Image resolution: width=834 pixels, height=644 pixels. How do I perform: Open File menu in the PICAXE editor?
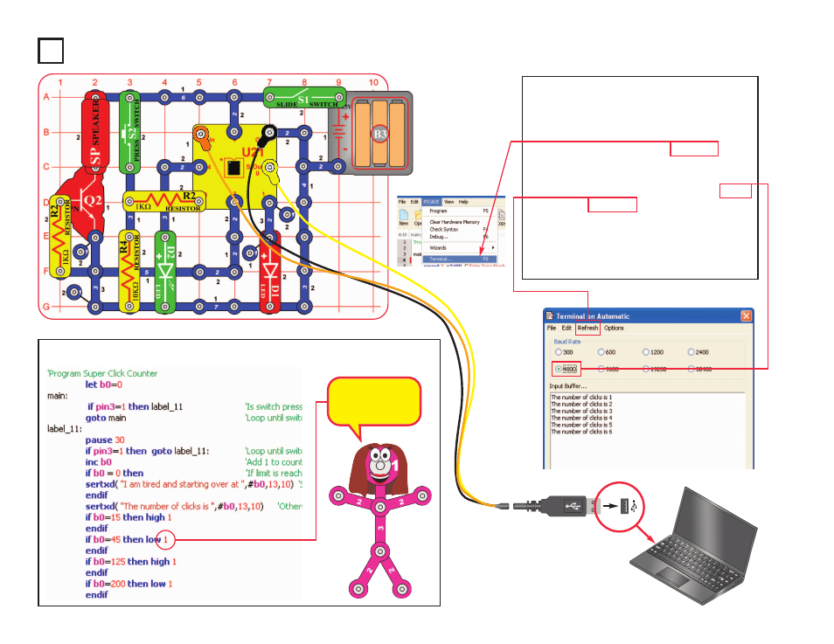point(402,202)
